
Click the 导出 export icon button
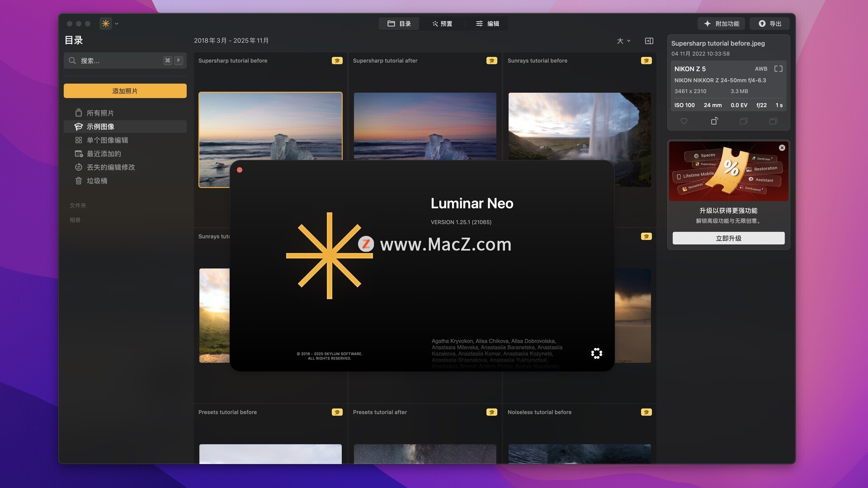(769, 23)
